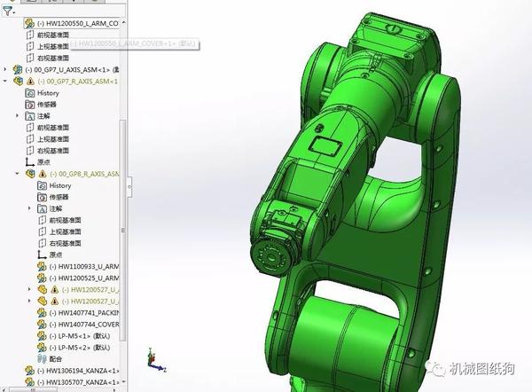Select the LP-M5<2> (默认) label
This screenshot has width=532, height=392.
(x=80, y=347)
